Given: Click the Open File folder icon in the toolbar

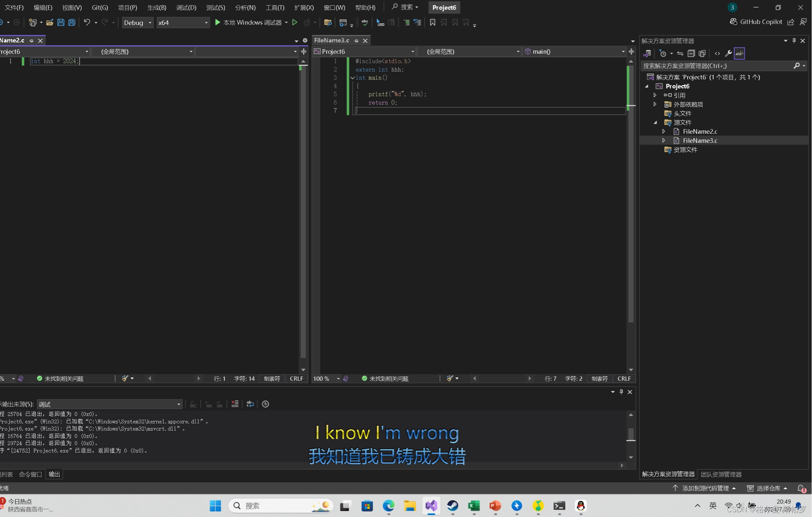Looking at the screenshot, I should coord(50,23).
